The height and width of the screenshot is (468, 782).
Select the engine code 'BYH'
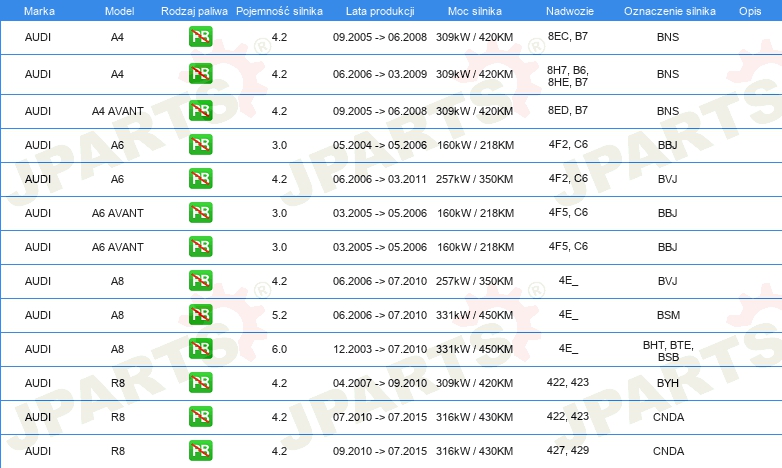tap(668, 383)
